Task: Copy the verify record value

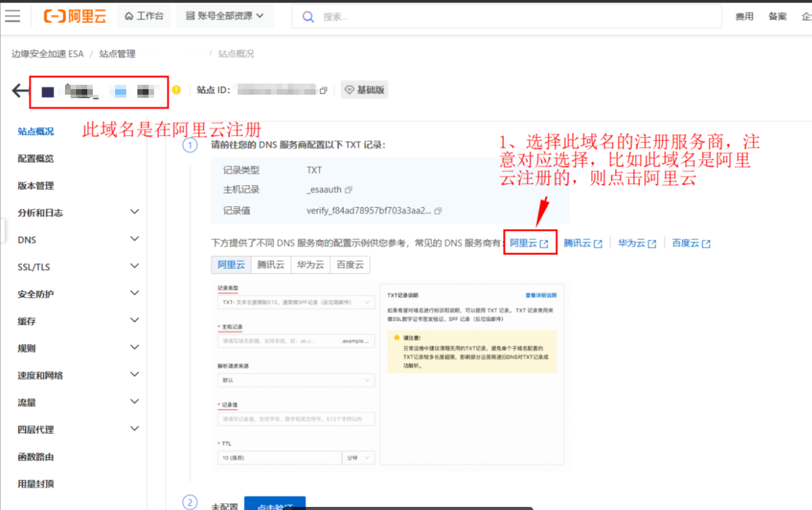Action: click(438, 211)
